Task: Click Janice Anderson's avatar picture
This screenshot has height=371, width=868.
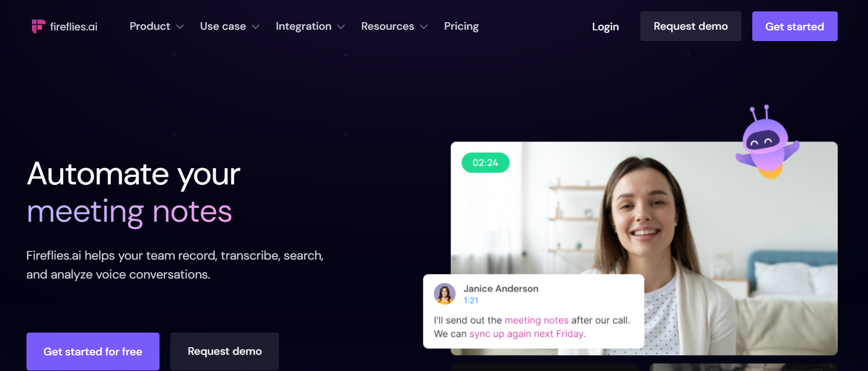Action: click(x=445, y=294)
